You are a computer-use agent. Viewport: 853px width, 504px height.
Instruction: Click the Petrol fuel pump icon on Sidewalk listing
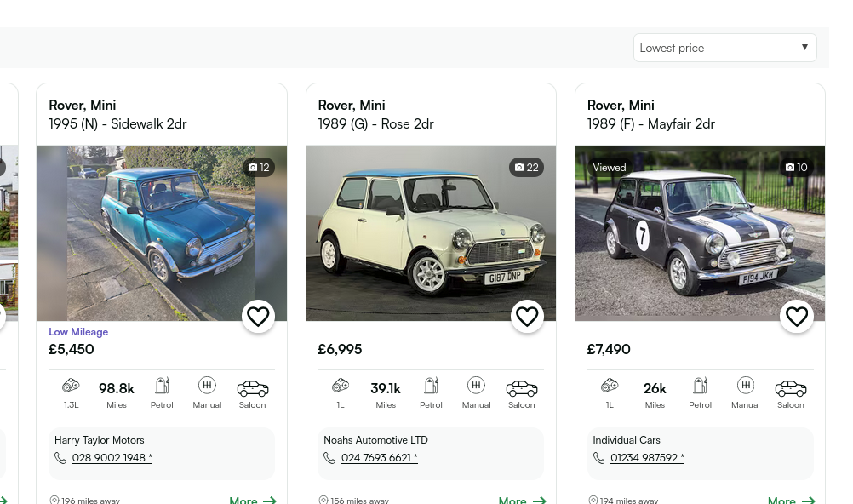tap(162, 386)
